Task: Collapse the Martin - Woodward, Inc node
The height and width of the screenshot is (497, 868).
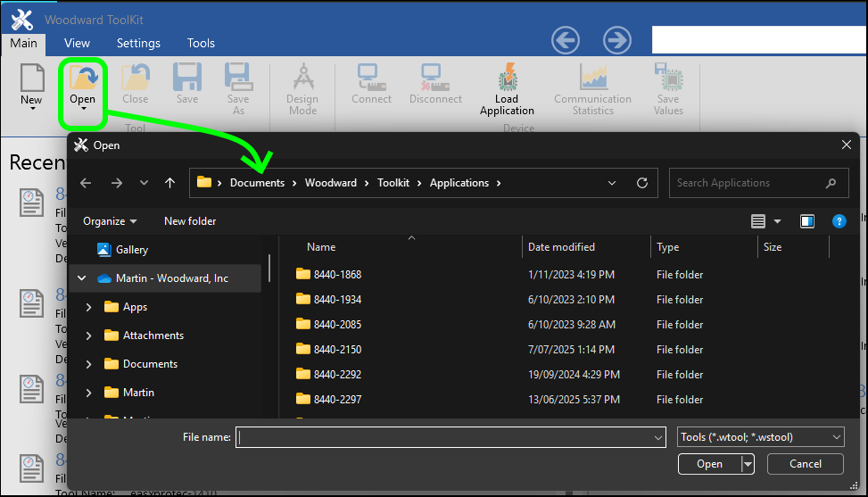Action: tap(82, 278)
